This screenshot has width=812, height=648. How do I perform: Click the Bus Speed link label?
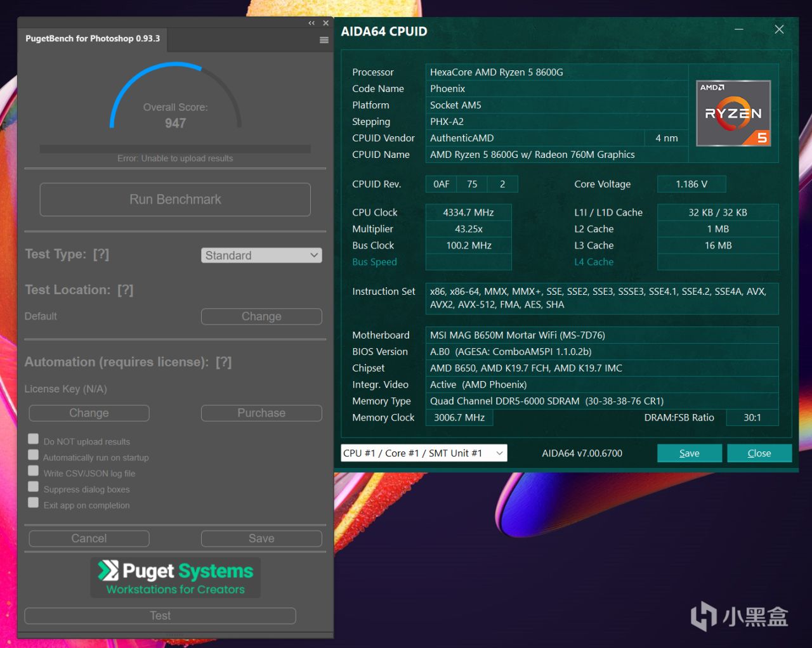(374, 262)
